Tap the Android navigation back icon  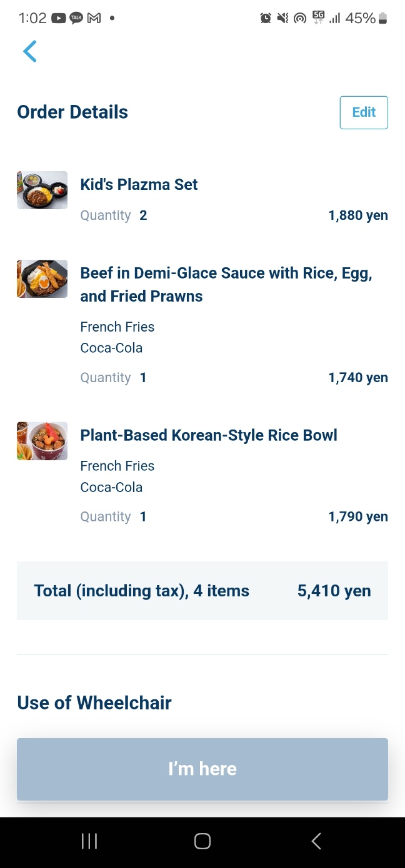tap(316, 841)
